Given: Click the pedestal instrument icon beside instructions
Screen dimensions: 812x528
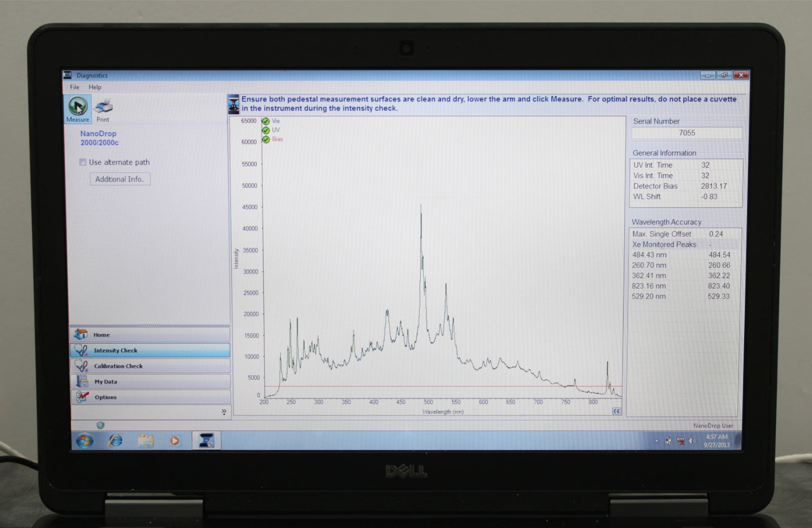Looking at the screenshot, I should tap(233, 104).
